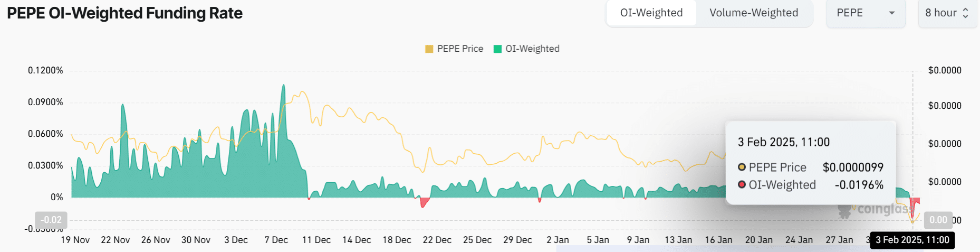Click the yellow PEPE Price legend swatch
Viewport: 980px width, 252px height.
coord(429,49)
